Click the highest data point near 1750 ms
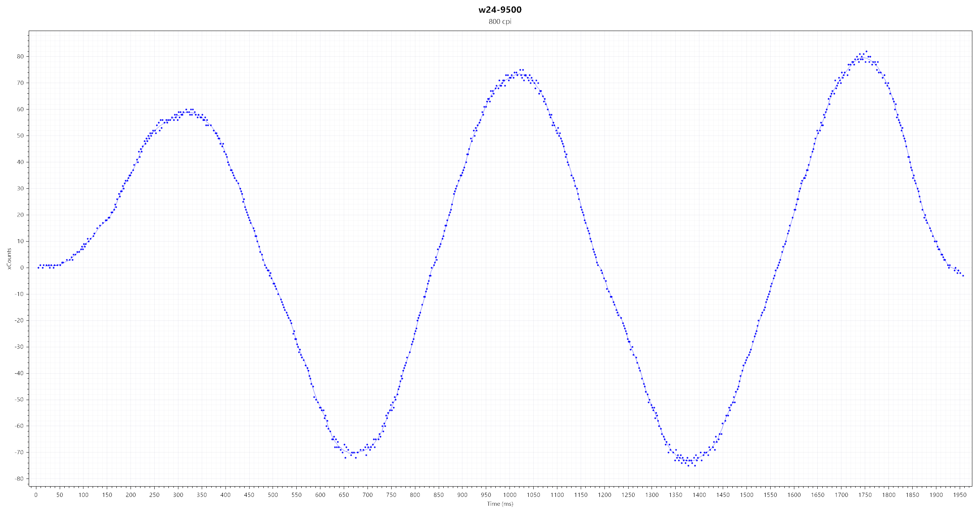The image size is (980, 513). (866, 51)
